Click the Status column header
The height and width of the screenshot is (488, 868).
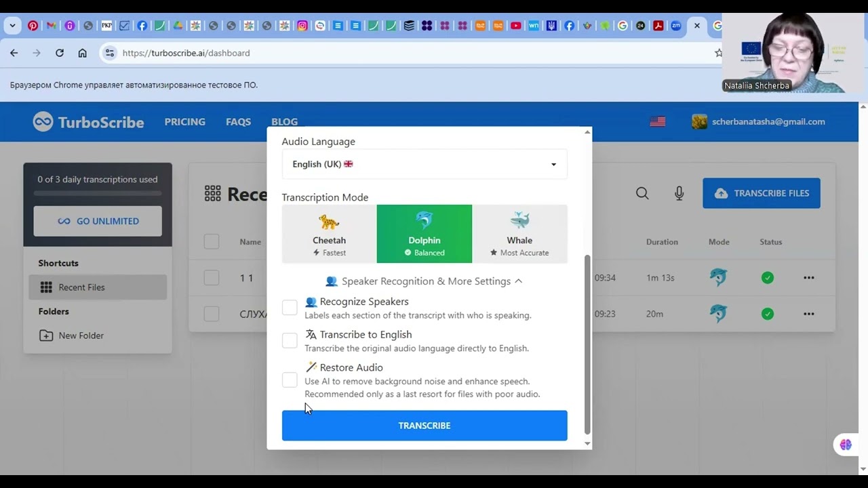[x=771, y=242]
